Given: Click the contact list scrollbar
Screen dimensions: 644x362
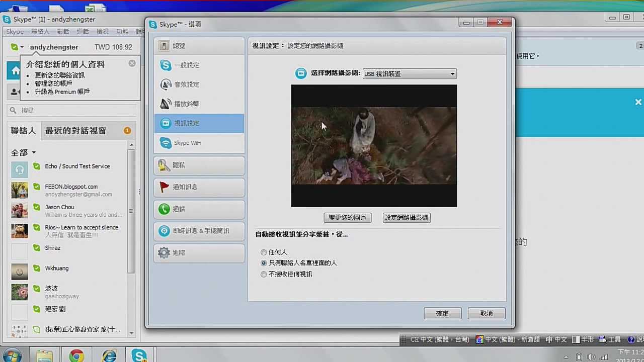Looking at the screenshot, I should (132, 211).
